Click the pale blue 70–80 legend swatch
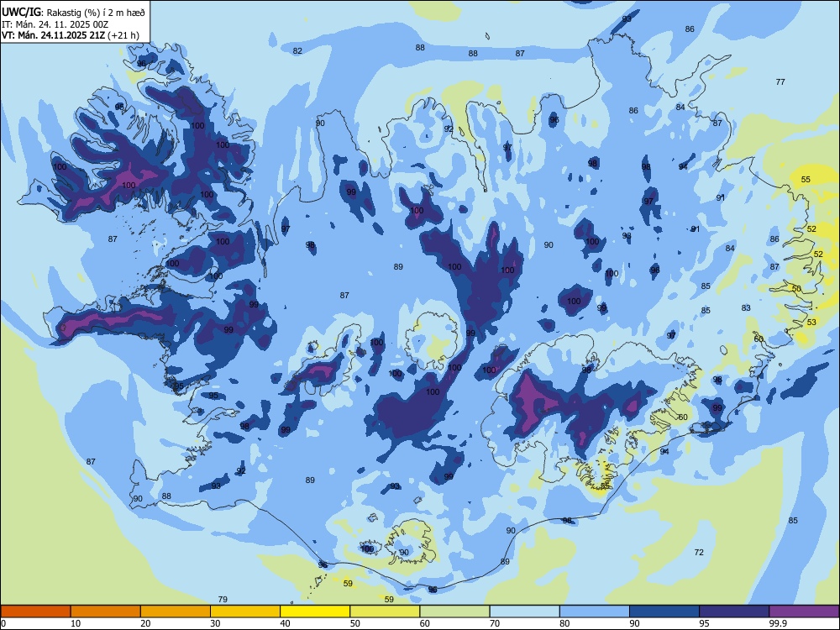Viewport: 840px width, 630px height. (x=524, y=612)
